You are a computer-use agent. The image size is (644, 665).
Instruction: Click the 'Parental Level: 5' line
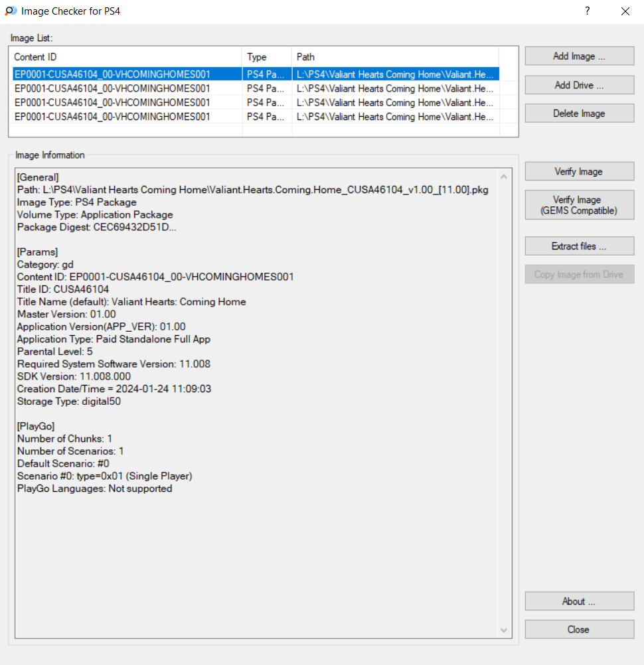coord(54,351)
